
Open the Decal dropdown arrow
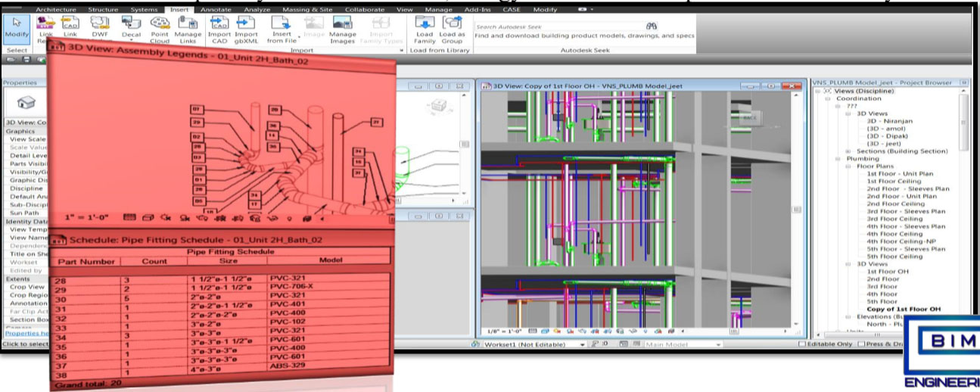(x=131, y=42)
